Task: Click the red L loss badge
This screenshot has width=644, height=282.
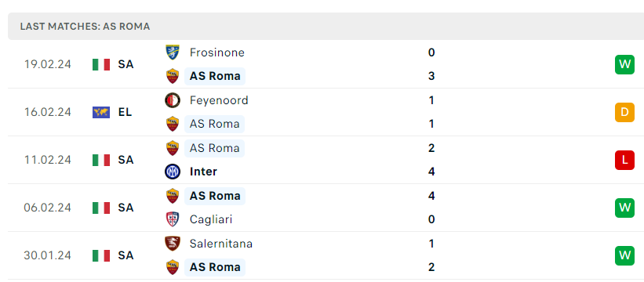Action: pyautogui.click(x=624, y=160)
